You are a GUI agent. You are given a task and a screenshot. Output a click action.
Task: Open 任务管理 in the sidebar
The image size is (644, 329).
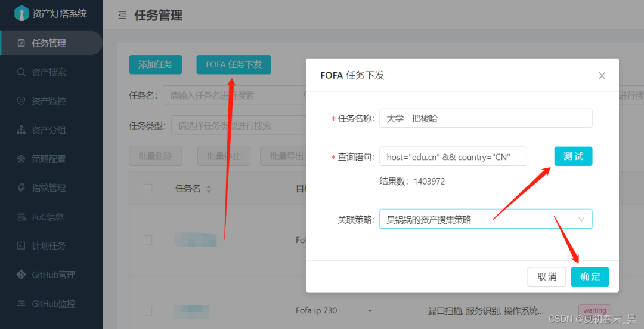coord(51,43)
